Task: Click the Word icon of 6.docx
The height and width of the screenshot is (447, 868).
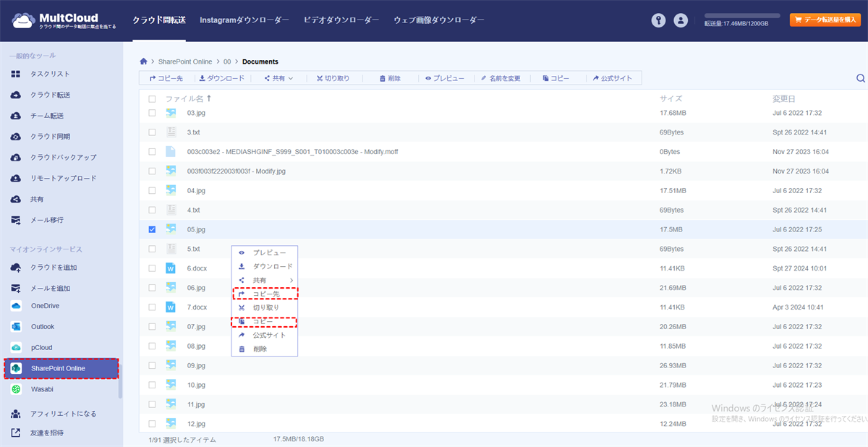Action: click(x=171, y=268)
